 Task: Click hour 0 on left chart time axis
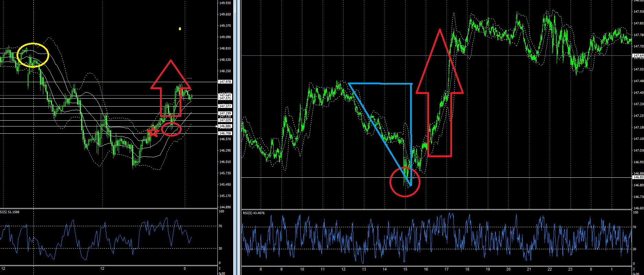pyautogui.click(x=185, y=269)
